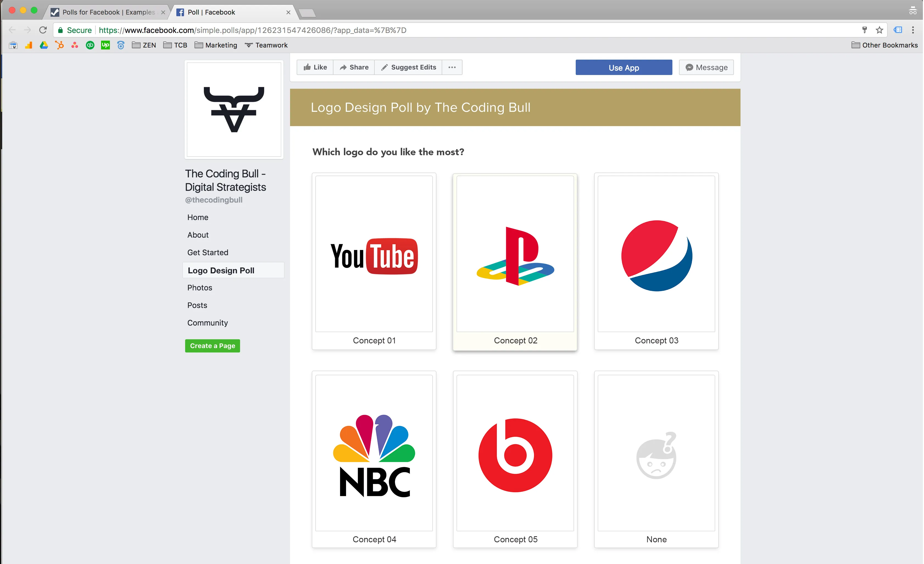Click the browser reload icon
The width and height of the screenshot is (924, 564).
tap(43, 30)
